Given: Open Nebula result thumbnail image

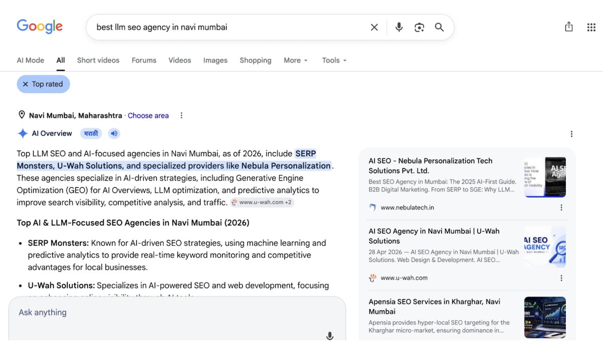Looking at the screenshot, I should coord(545,177).
